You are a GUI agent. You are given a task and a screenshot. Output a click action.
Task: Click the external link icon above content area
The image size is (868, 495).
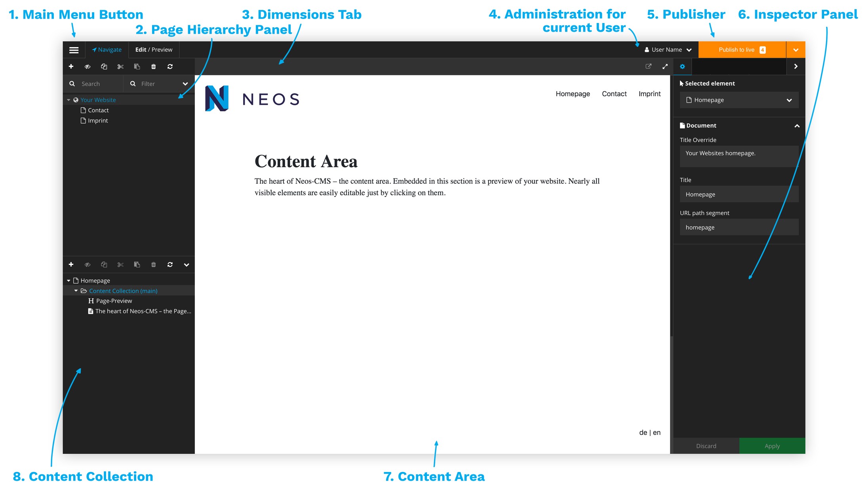(648, 66)
